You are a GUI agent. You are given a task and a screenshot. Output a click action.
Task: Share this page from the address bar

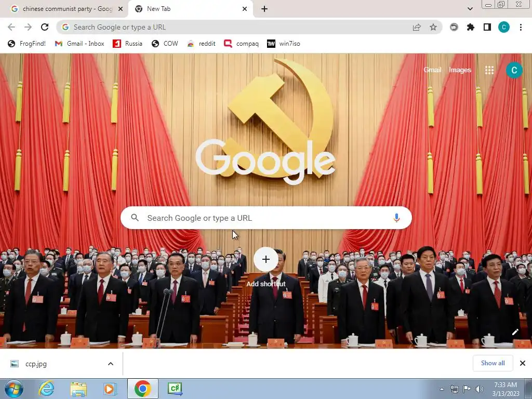pyautogui.click(x=417, y=27)
